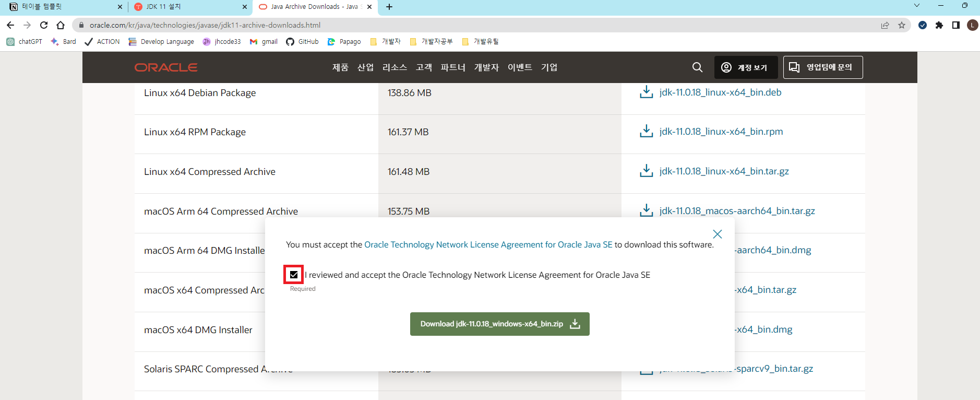Open the 이벤트 menu
This screenshot has height=400, width=980.
click(x=520, y=67)
